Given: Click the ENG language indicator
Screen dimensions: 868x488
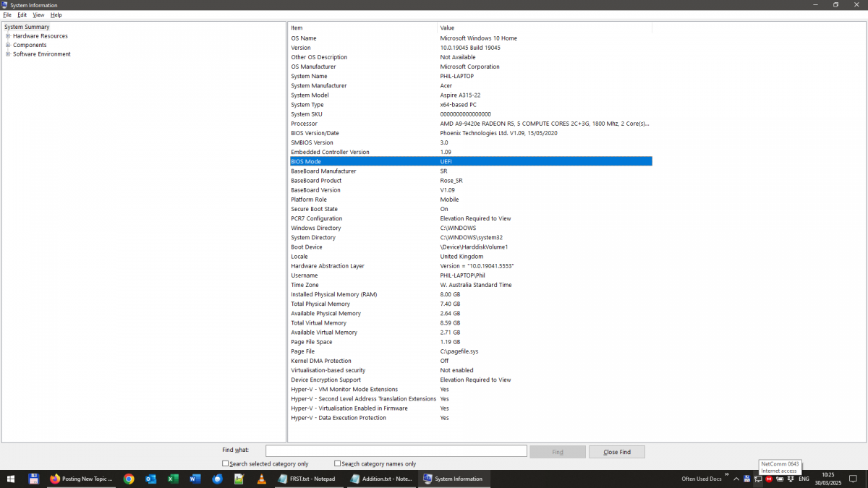Looking at the screenshot, I should pyautogui.click(x=804, y=479).
